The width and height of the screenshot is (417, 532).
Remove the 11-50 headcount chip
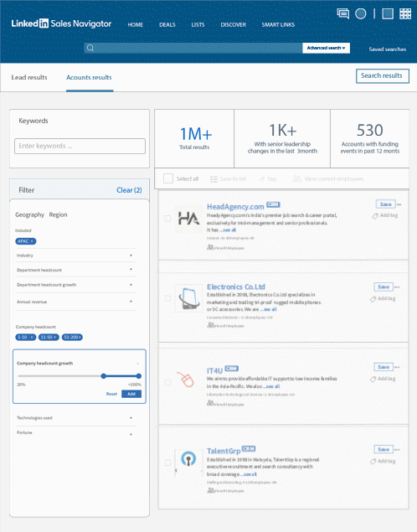tap(55, 338)
